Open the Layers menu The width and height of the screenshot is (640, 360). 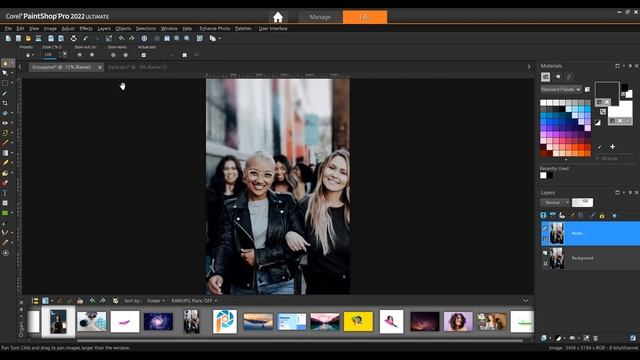pyautogui.click(x=104, y=29)
